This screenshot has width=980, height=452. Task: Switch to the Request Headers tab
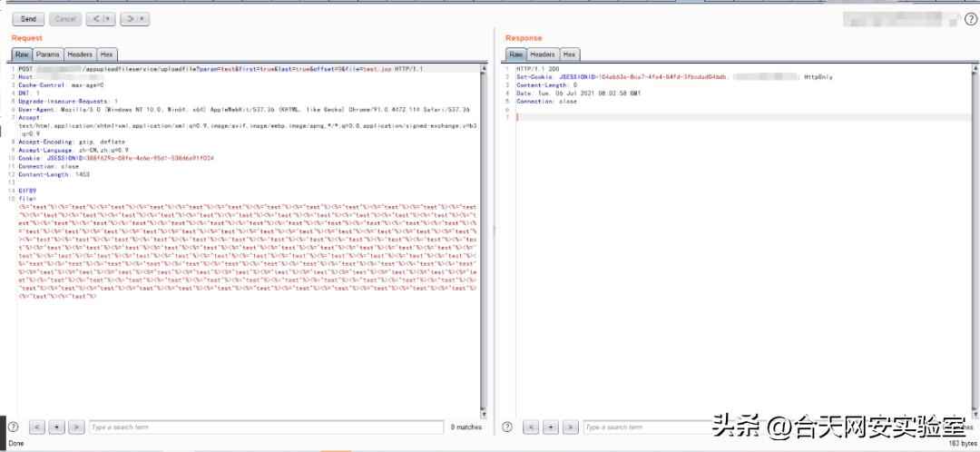tap(80, 54)
